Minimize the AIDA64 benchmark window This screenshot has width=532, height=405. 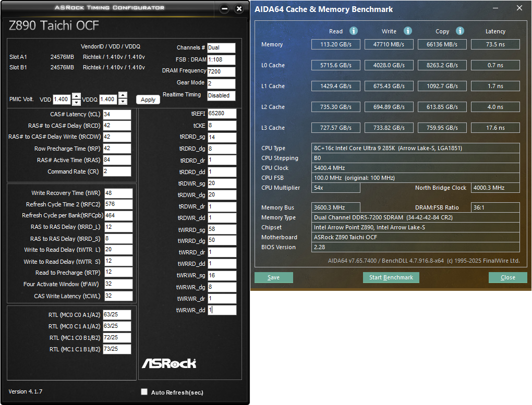pos(495,8)
